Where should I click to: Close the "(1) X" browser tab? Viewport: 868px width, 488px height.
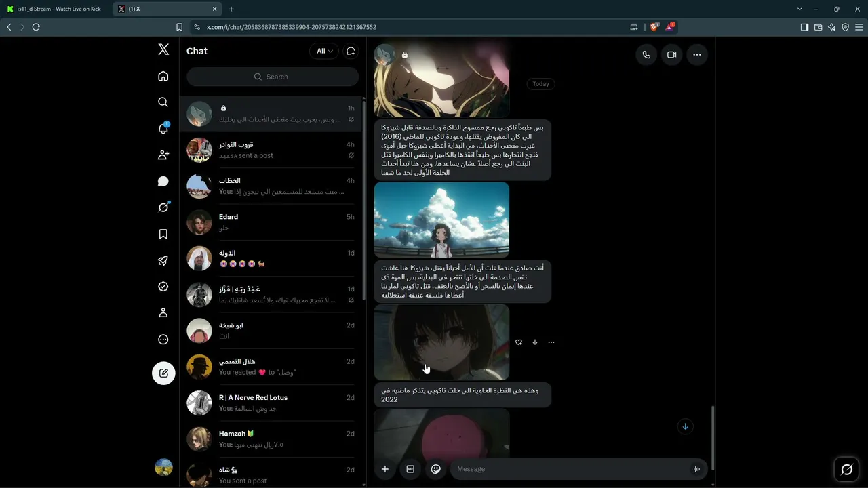point(215,9)
